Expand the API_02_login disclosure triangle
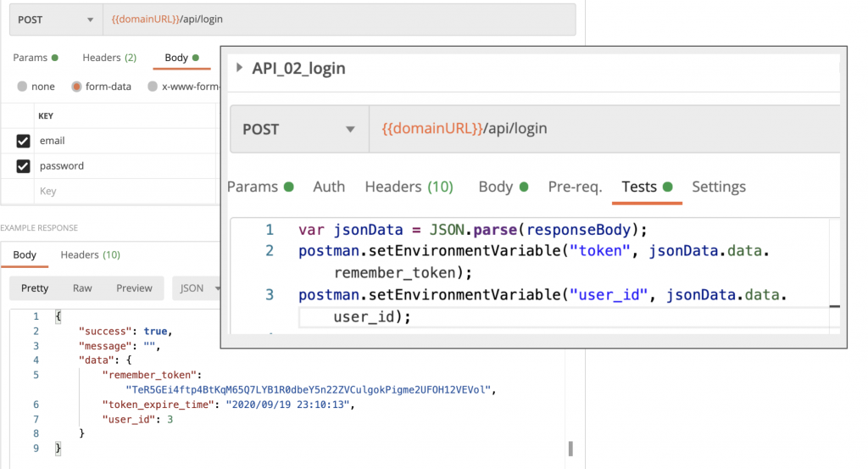The image size is (868, 469). [x=239, y=68]
